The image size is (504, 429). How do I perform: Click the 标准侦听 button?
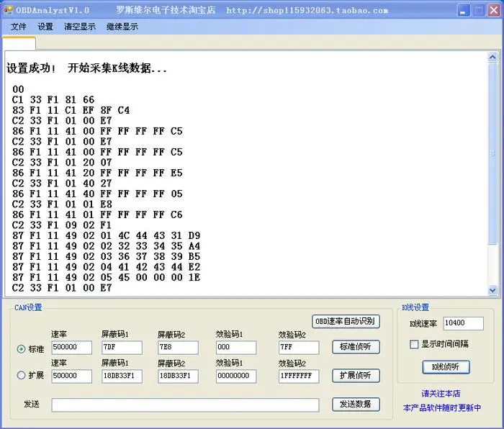[356, 347]
